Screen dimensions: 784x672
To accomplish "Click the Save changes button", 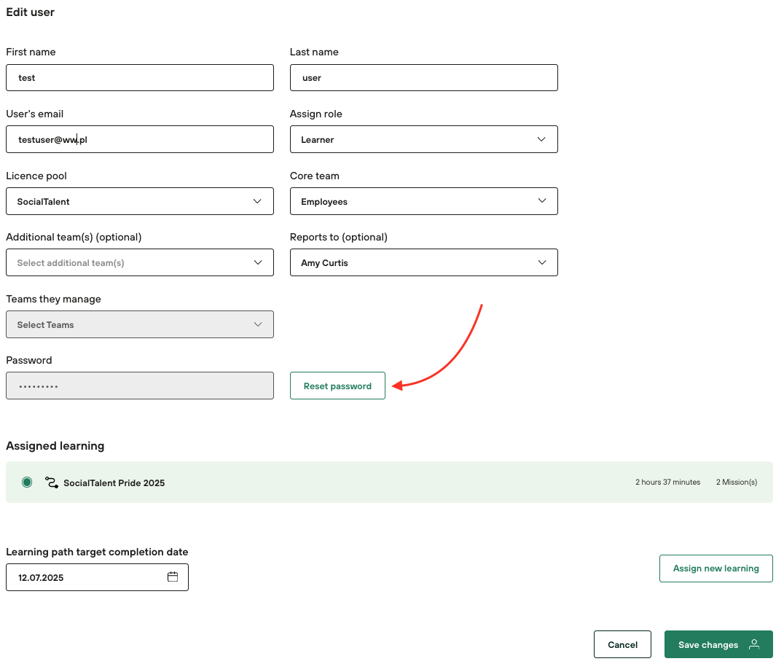I will 707,644.
